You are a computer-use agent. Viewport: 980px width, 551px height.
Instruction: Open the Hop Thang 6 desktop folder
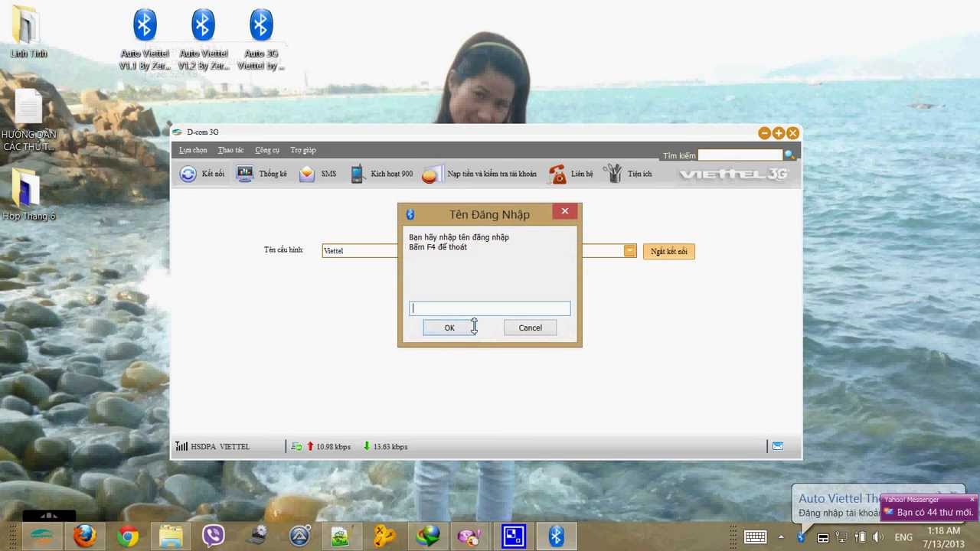click(28, 194)
